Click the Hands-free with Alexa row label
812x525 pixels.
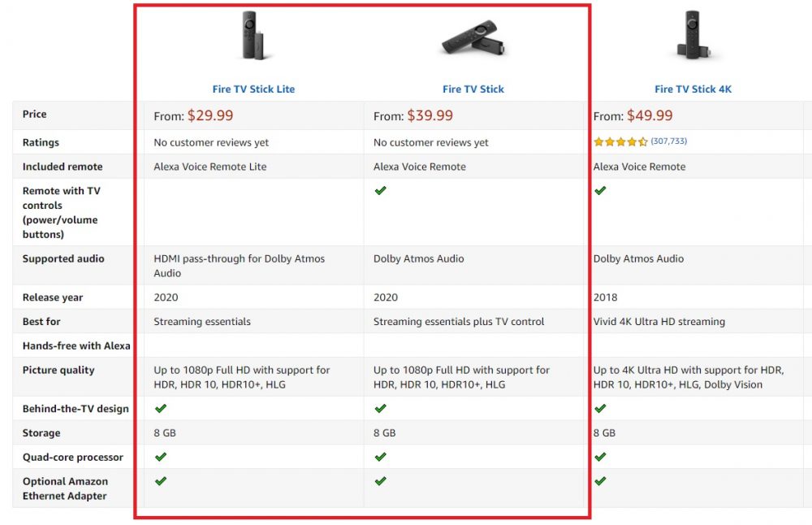coord(76,345)
